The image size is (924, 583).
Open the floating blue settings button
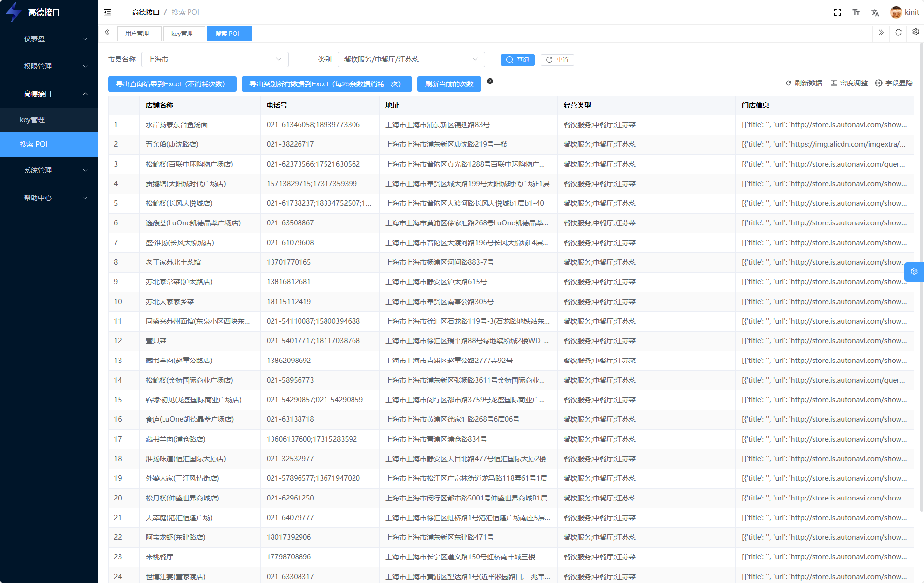pyautogui.click(x=914, y=272)
